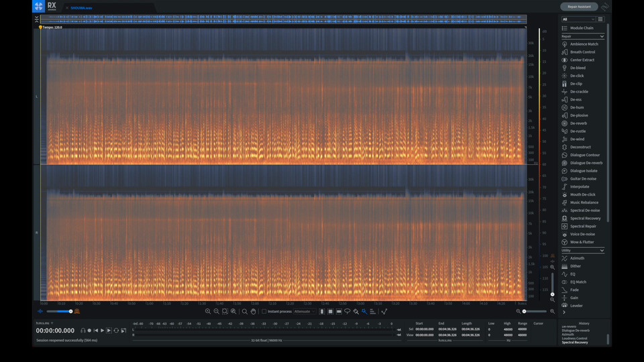Open the De-click module
Image resolution: width=644 pixels, height=362 pixels.
point(577,76)
